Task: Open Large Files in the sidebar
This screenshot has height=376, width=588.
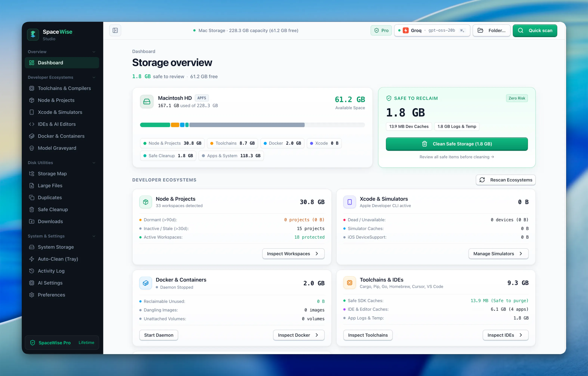Action: [62, 185]
